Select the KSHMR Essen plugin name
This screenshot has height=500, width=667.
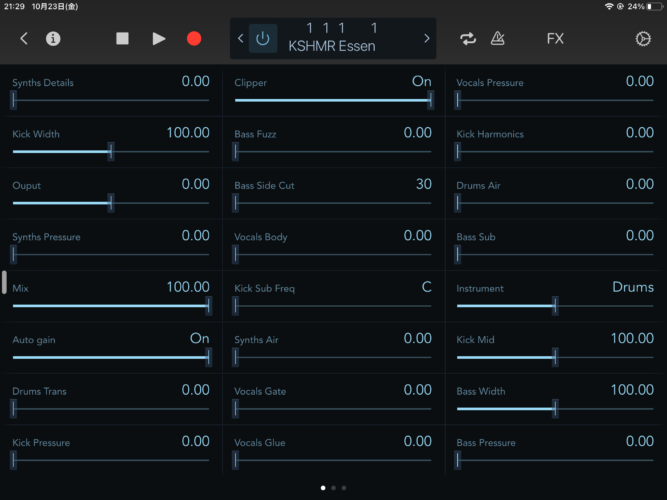332,46
